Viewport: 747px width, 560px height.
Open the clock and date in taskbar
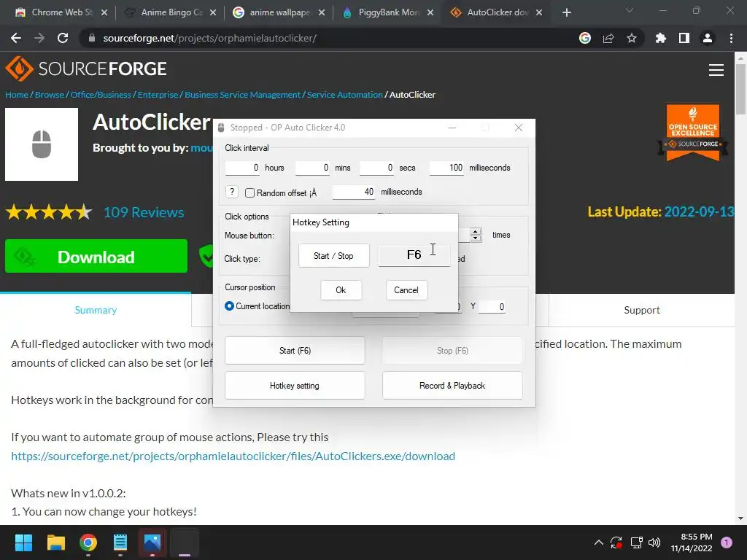point(692,542)
